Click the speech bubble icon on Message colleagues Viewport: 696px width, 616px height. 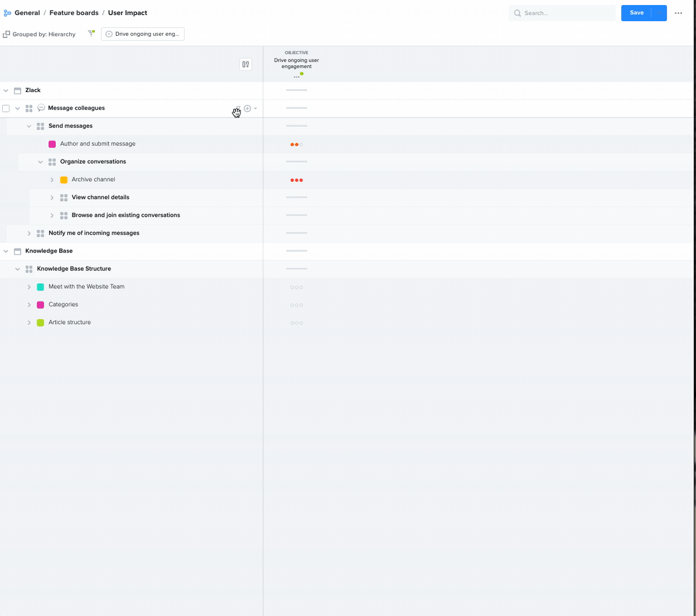41,108
